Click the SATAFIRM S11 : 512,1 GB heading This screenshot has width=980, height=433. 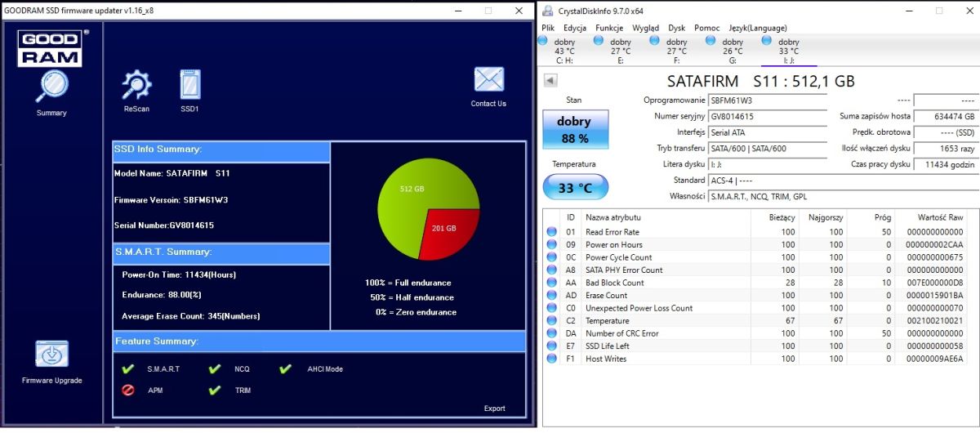coord(760,82)
